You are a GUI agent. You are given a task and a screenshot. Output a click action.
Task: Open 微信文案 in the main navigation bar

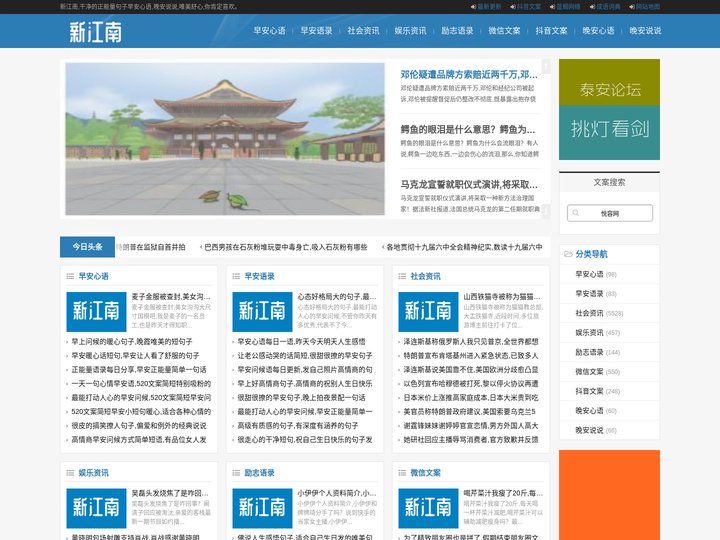[x=504, y=31]
